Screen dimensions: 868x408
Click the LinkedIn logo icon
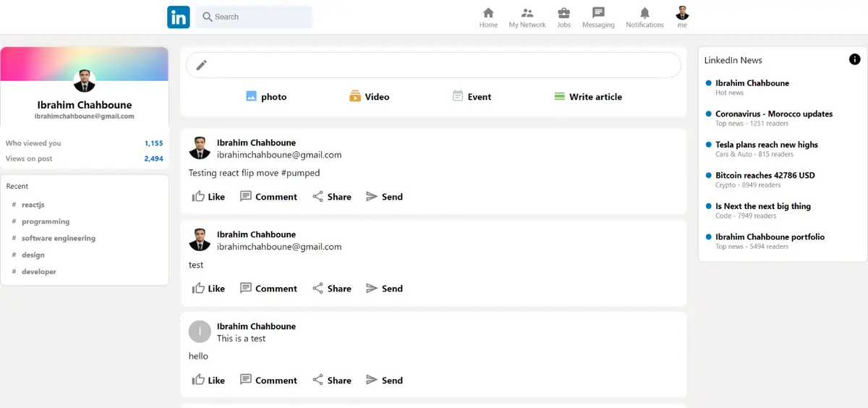(x=178, y=17)
